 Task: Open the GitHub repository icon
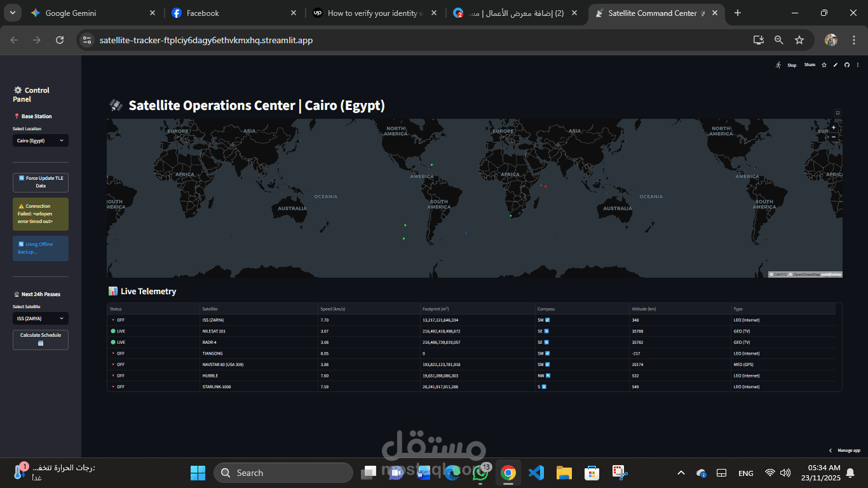[x=846, y=65]
